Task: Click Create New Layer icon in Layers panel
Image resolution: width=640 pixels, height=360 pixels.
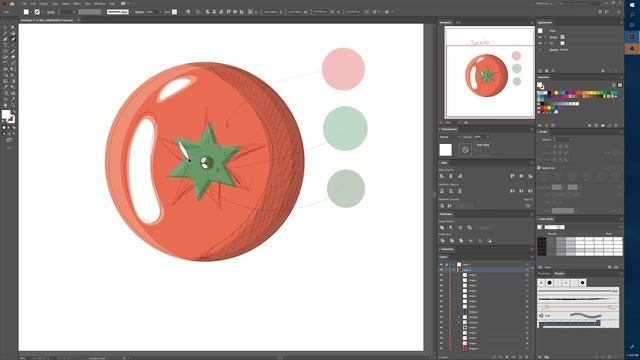Action: pos(521,357)
